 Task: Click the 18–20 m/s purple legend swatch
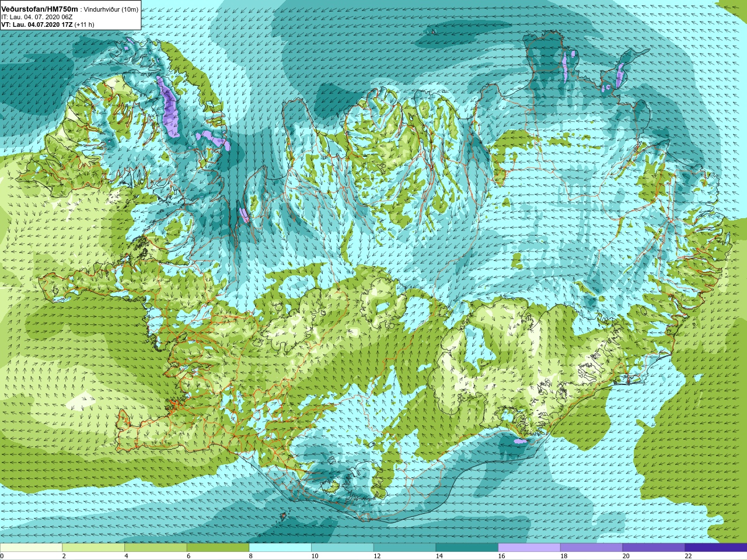pos(591,548)
